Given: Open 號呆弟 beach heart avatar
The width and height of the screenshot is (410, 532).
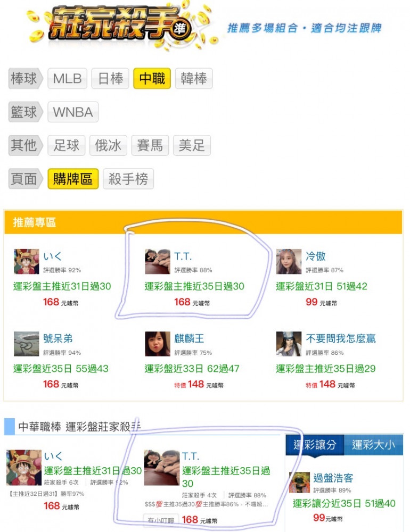Looking at the screenshot, I should coord(26,344).
